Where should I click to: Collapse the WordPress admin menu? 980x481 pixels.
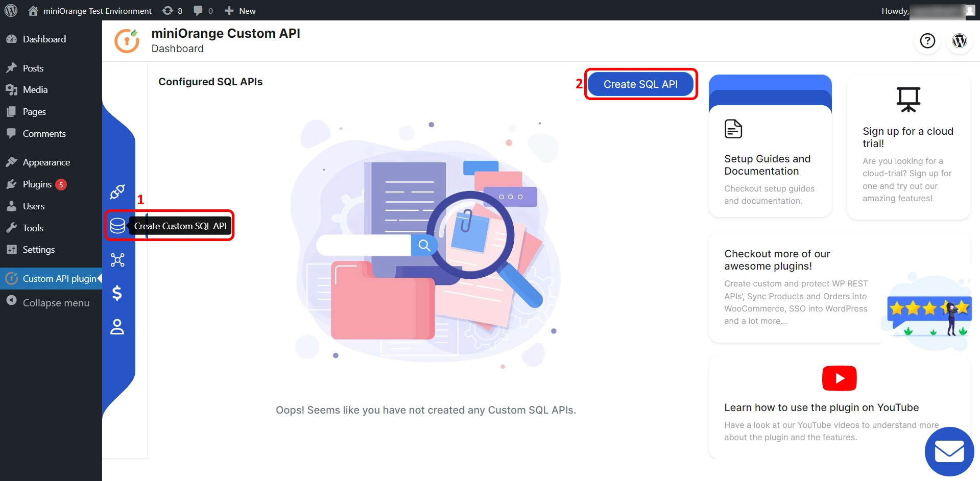[51, 303]
